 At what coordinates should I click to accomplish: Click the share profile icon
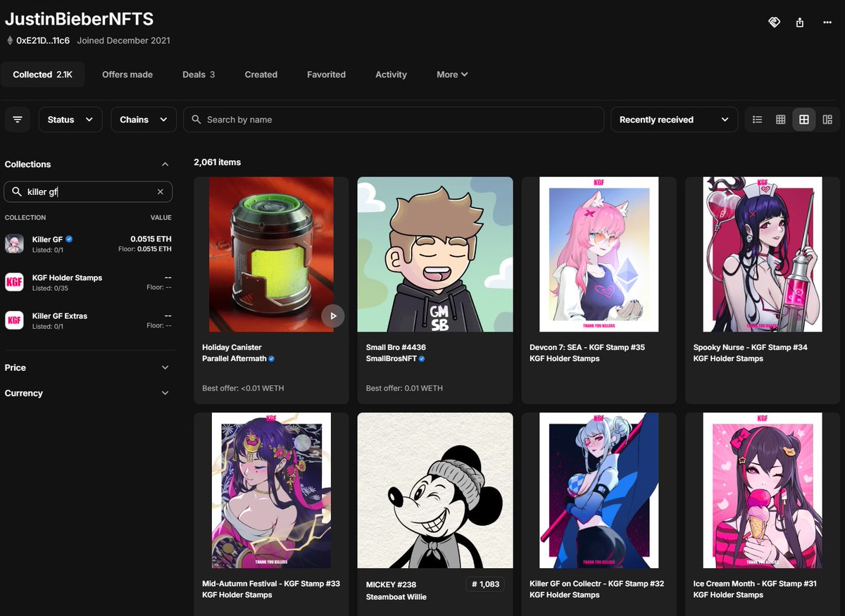click(x=800, y=23)
